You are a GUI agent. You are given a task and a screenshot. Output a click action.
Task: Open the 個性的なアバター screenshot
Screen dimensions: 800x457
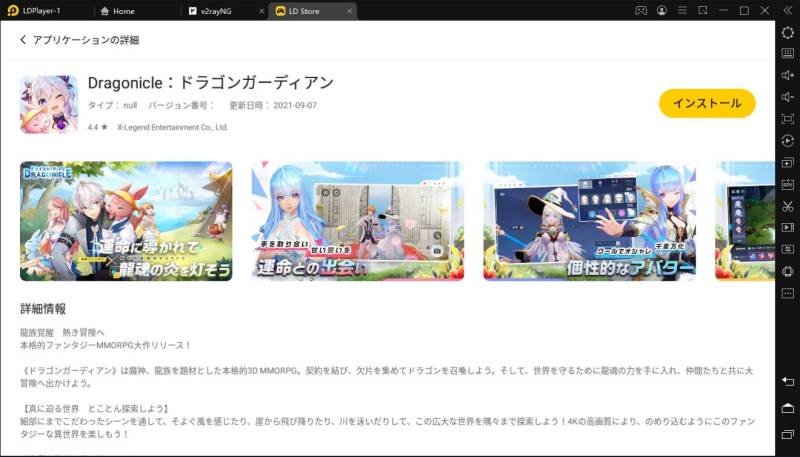(x=589, y=221)
